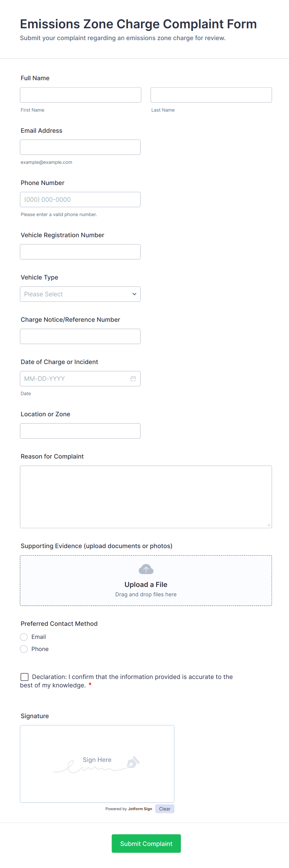Viewport: 289px width, 868px height.
Task: Click the cloud upload icon
Action: tap(146, 569)
